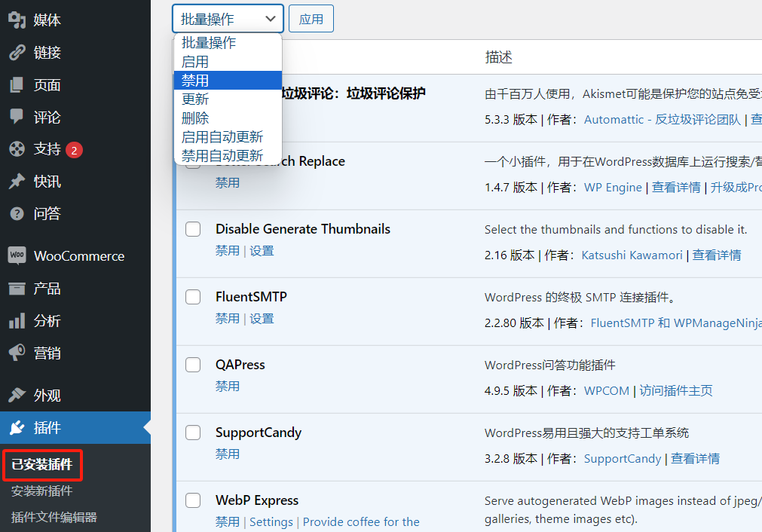Screen dimensions: 762x532
Task: Collapse the 批量操作 bulk actions dropdown
Action: [x=228, y=19]
